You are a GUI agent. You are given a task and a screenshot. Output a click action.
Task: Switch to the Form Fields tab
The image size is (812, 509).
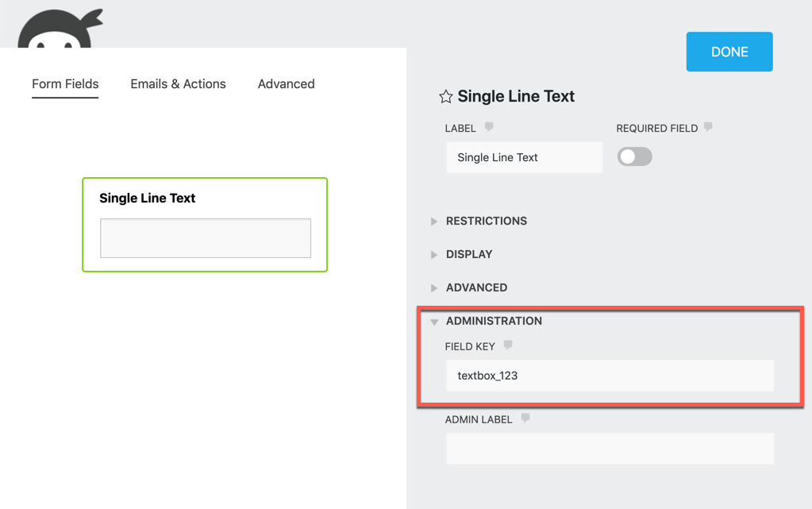point(65,84)
